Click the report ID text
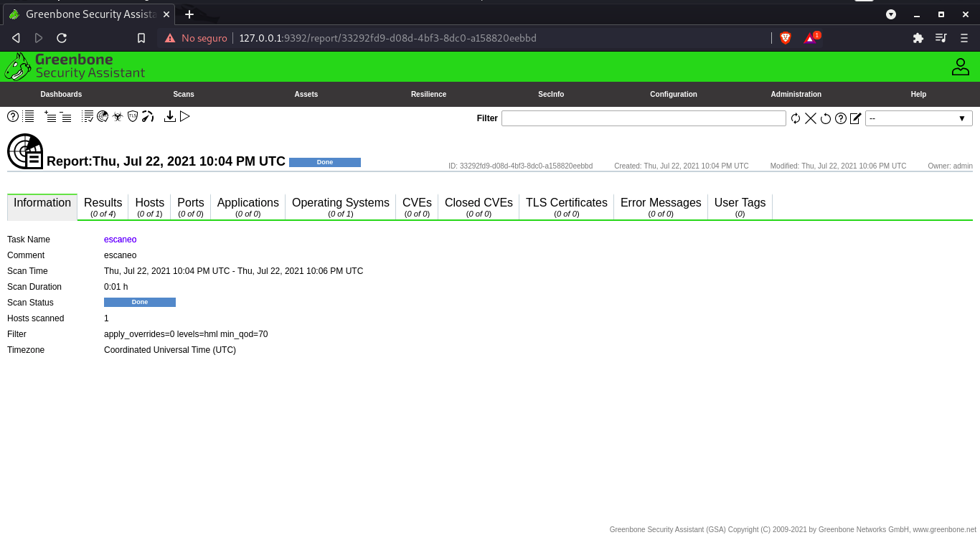This screenshot has width=980, height=535. (x=521, y=166)
